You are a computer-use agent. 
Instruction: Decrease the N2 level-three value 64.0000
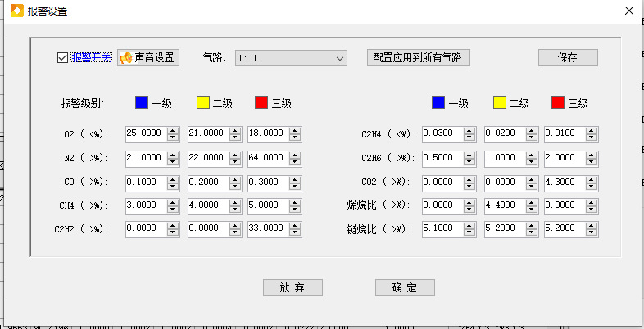coord(295,163)
